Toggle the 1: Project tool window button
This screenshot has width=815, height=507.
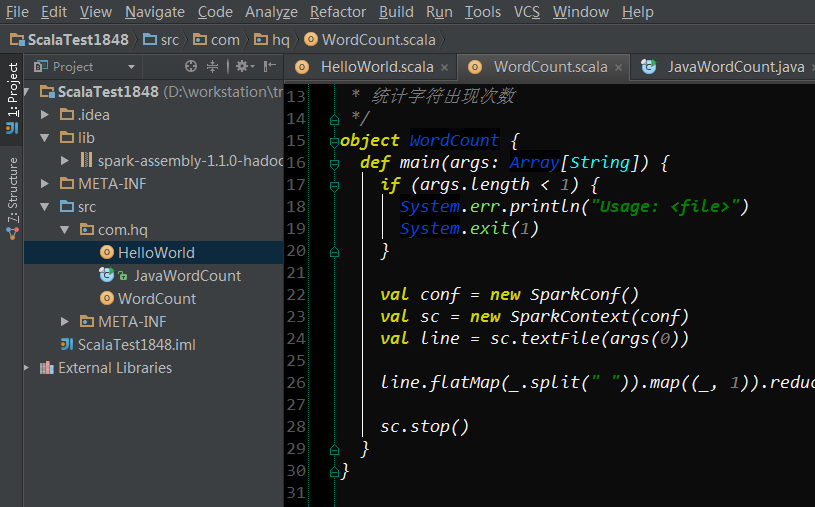tap(12, 98)
